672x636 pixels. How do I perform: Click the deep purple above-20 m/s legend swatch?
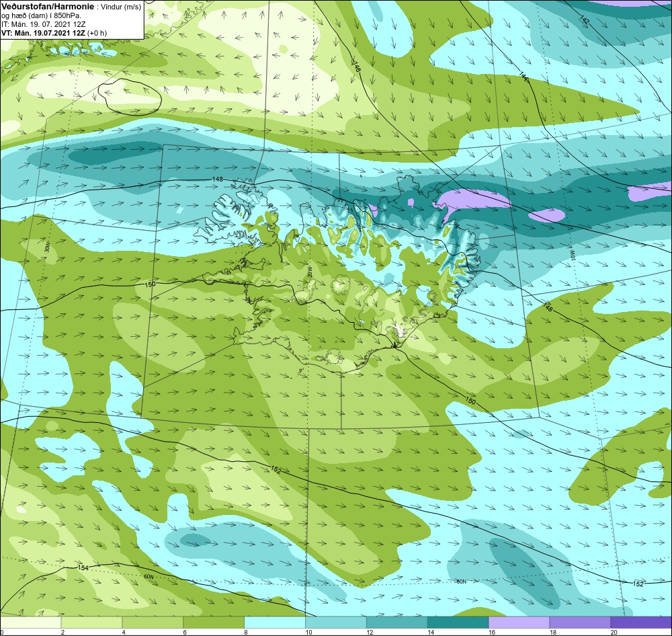pyautogui.click(x=641, y=622)
